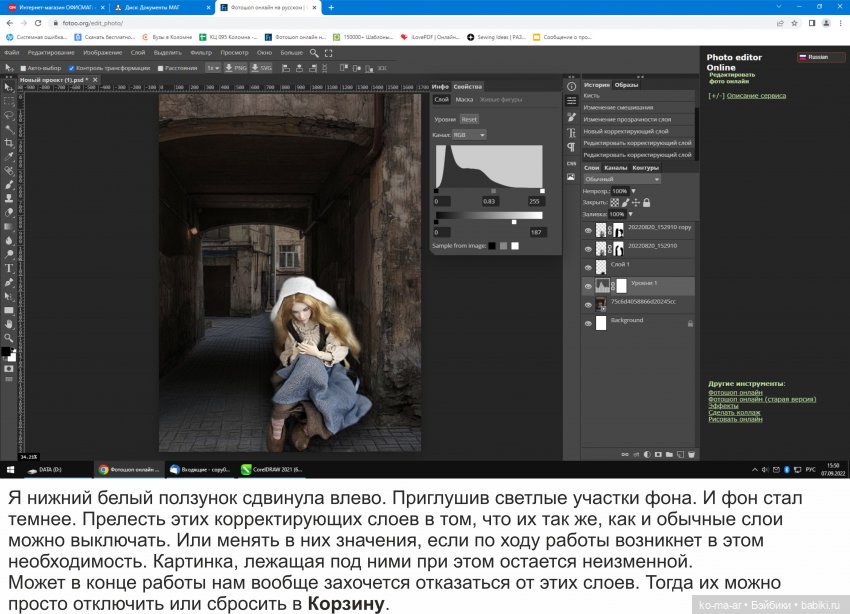850x614 pixels.
Task: Select the Hand tool
Action: coord(7,322)
